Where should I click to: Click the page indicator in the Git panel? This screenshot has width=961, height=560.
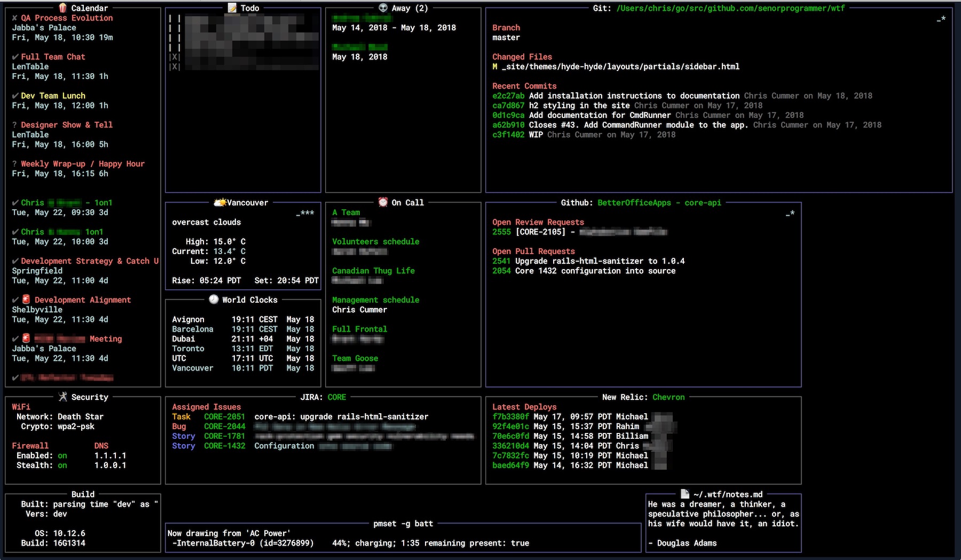coord(941,19)
